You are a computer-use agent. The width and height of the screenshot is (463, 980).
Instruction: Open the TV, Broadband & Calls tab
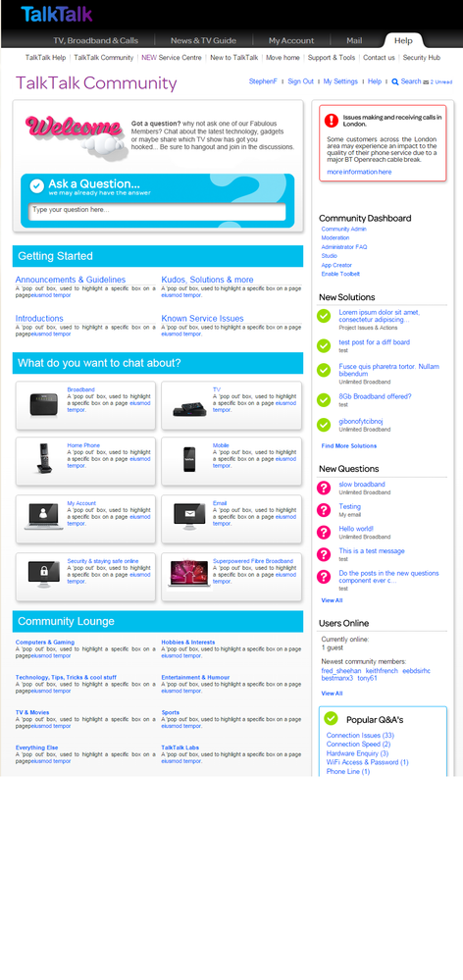click(95, 40)
